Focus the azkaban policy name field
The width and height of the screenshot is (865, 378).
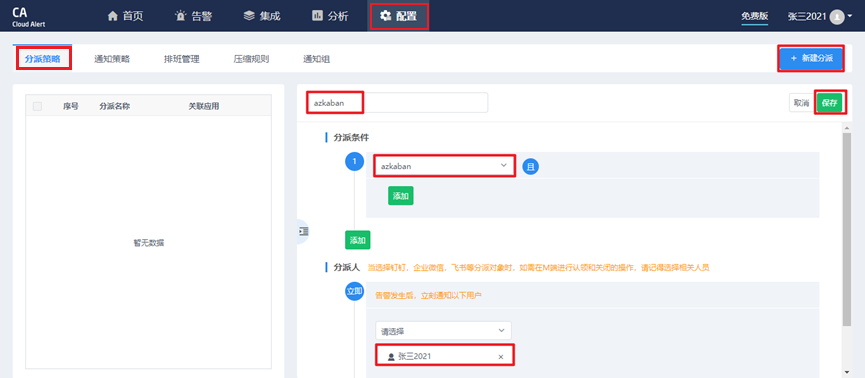pos(397,103)
